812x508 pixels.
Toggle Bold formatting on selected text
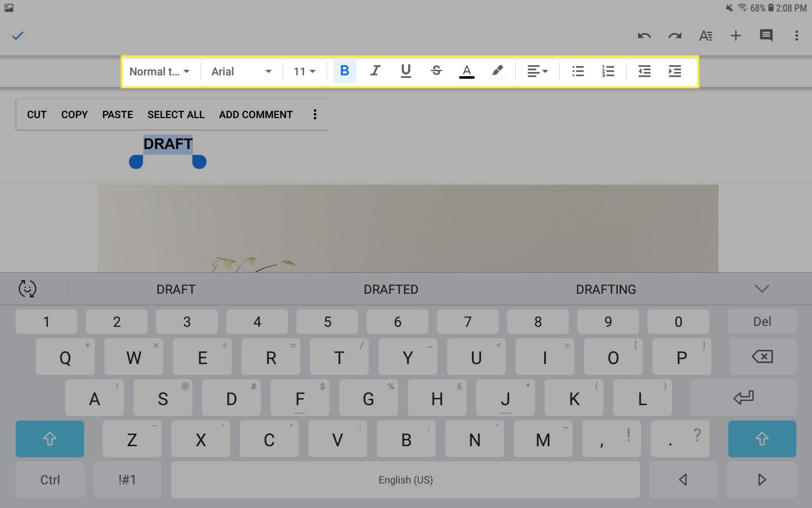click(x=344, y=71)
